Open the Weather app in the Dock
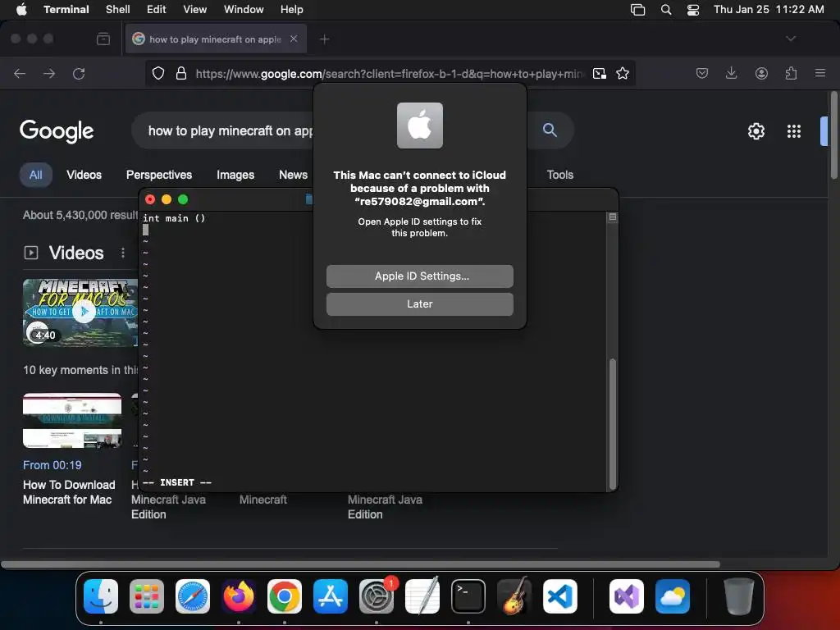840x630 pixels. pos(673,596)
